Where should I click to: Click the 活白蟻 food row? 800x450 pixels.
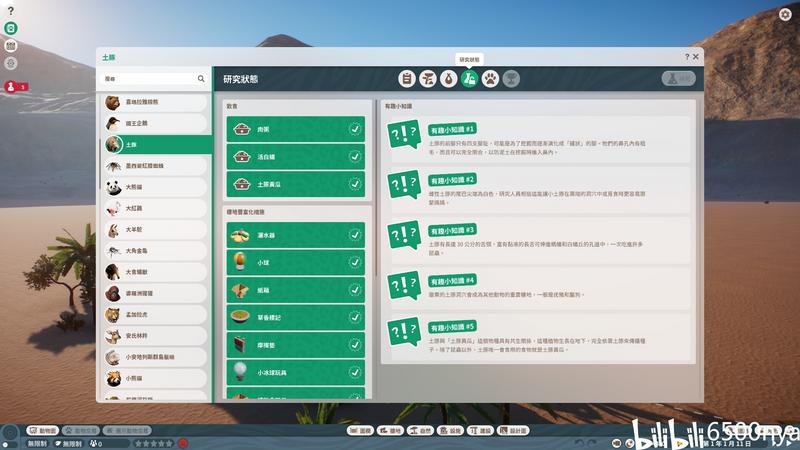(296, 157)
